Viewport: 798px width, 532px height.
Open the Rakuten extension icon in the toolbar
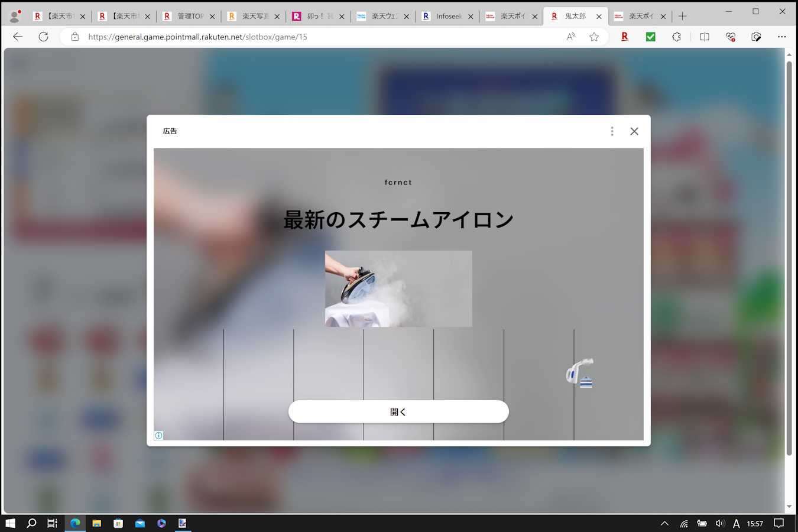coord(624,37)
